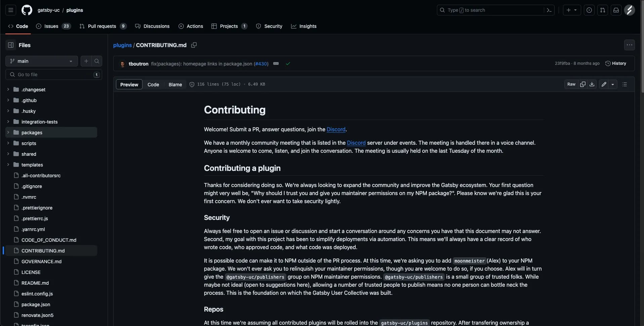
Task: Copy the raw file contents
Action: pyautogui.click(x=583, y=84)
